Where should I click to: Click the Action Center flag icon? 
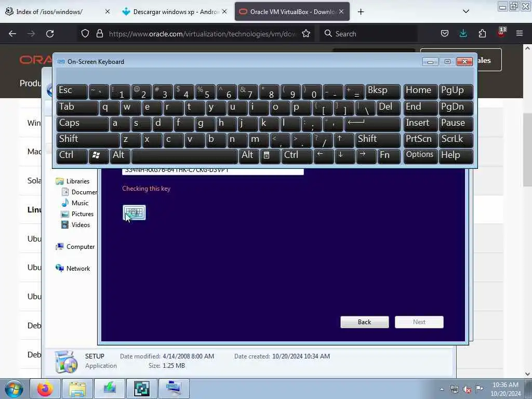[x=479, y=389]
